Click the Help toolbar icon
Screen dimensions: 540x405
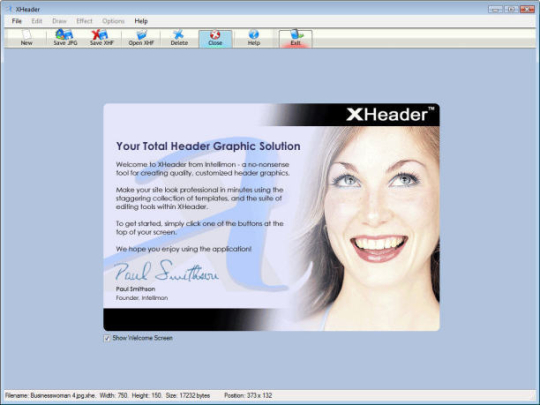(x=254, y=38)
